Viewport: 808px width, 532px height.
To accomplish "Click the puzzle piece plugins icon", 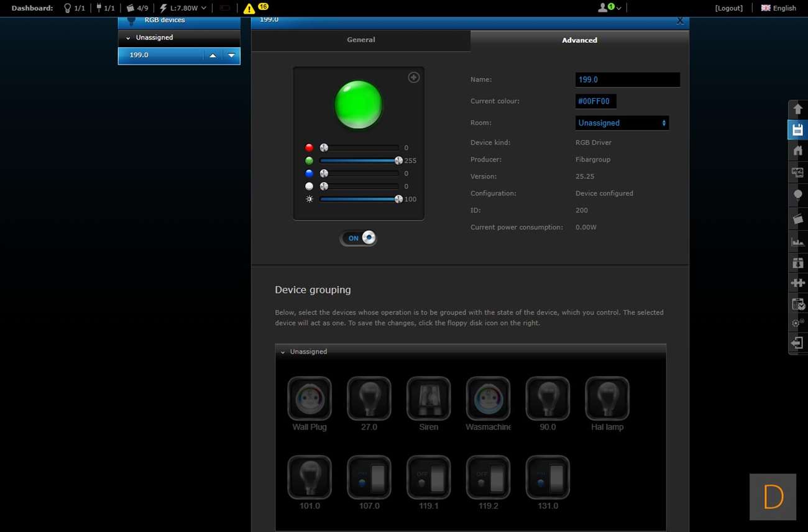I will (797, 283).
